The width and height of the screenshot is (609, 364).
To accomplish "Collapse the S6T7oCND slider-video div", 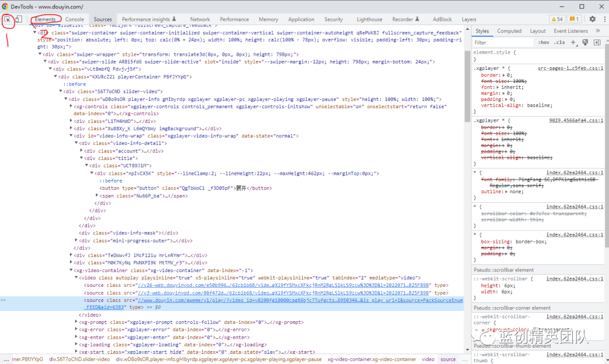I will coord(60,91).
